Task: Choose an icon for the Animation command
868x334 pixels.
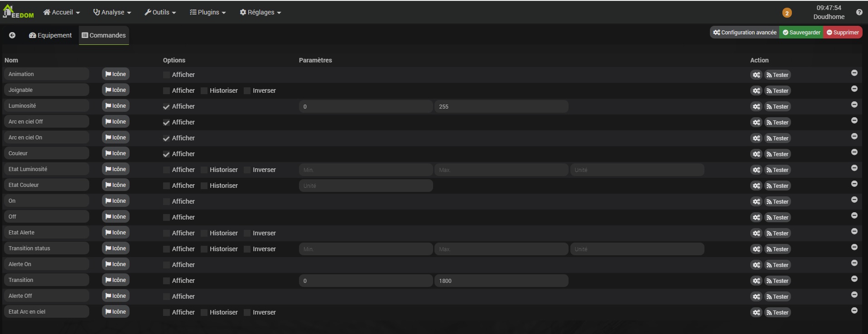Action: [116, 74]
